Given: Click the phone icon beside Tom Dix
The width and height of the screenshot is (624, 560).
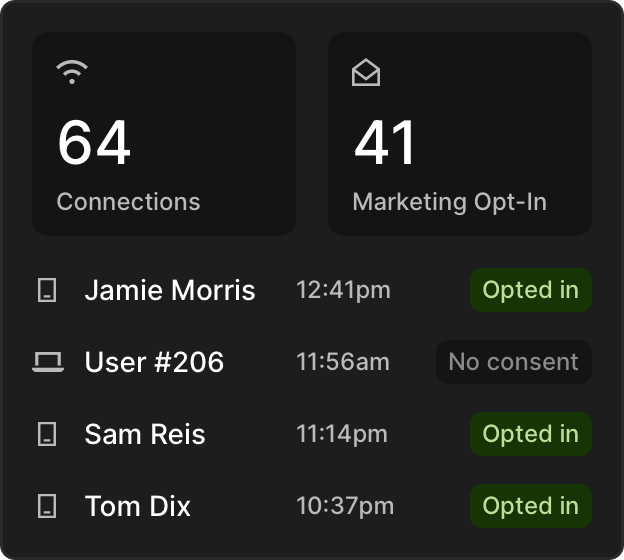Looking at the screenshot, I should tap(47, 506).
